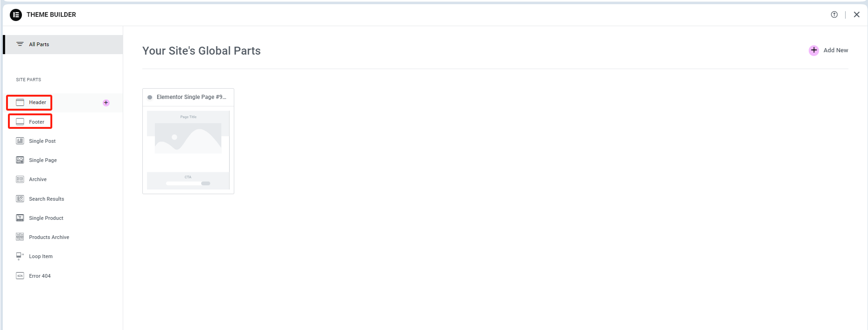
Task: Click the Elementor Single Page template thumbnail
Action: point(188,150)
